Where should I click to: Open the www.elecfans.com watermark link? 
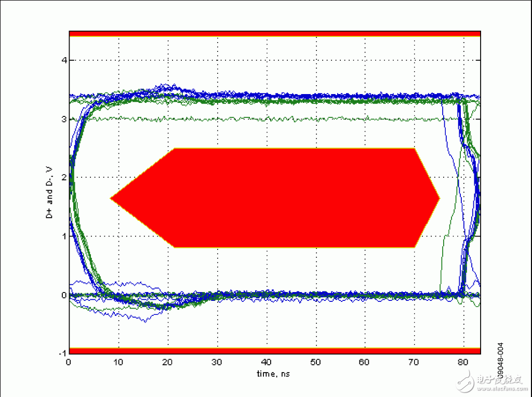pos(502,388)
